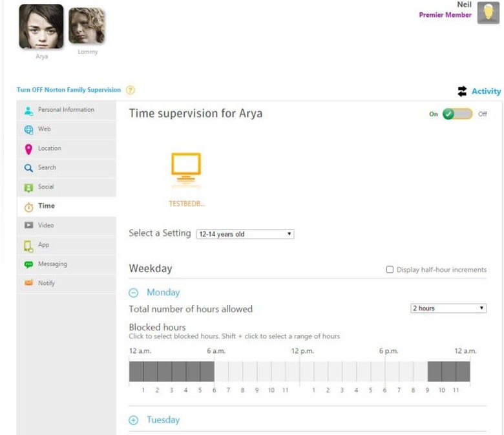Open the Notify sidebar tab
504x435 pixels.
pyautogui.click(x=47, y=283)
